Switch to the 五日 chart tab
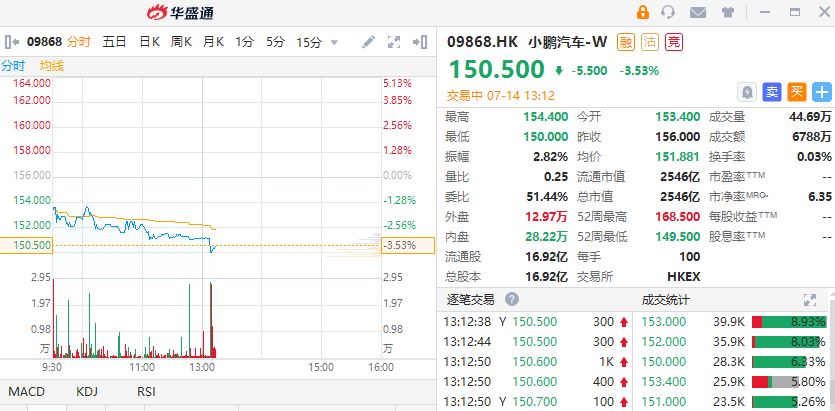Screen dimensions: 835x411 click(x=114, y=42)
